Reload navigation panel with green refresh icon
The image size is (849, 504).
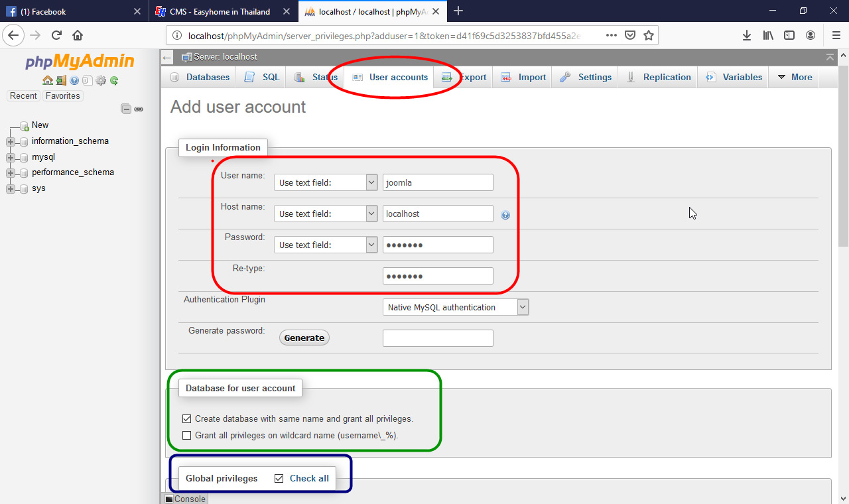click(x=113, y=80)
